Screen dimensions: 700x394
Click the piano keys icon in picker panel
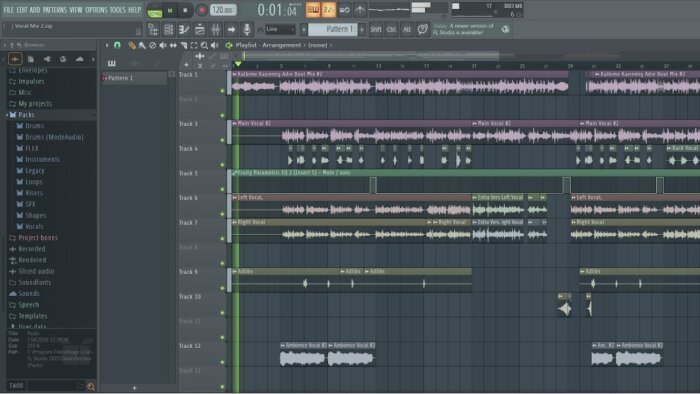pyautogui.click(x=111, y=63)
